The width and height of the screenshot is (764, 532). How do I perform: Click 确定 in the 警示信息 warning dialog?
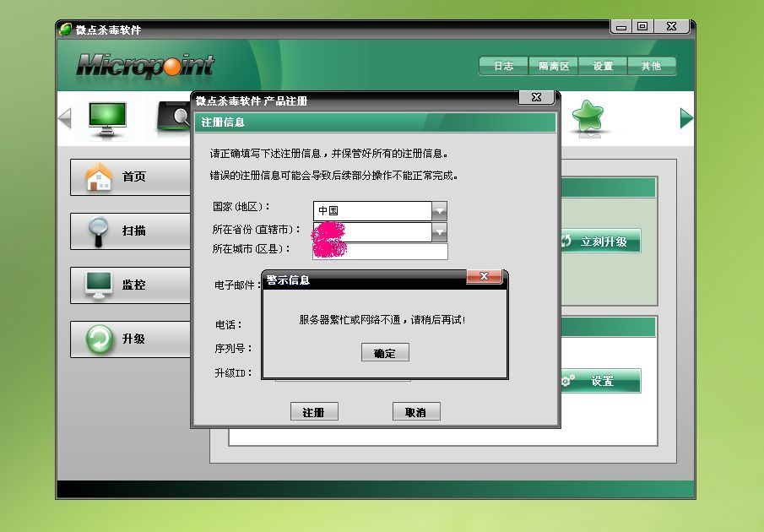click(x=385, y=353)
